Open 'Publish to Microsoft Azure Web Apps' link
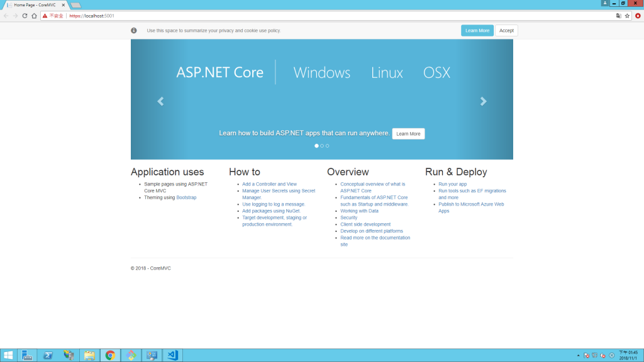Image resolution: width=644 pixels, height=362 pixels. 471,207
